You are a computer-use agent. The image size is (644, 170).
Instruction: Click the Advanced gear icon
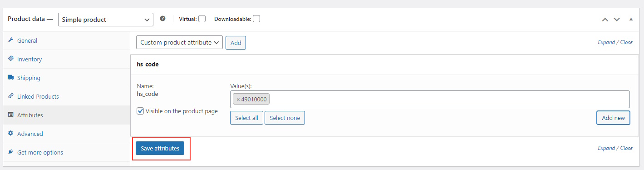point(11,134)
